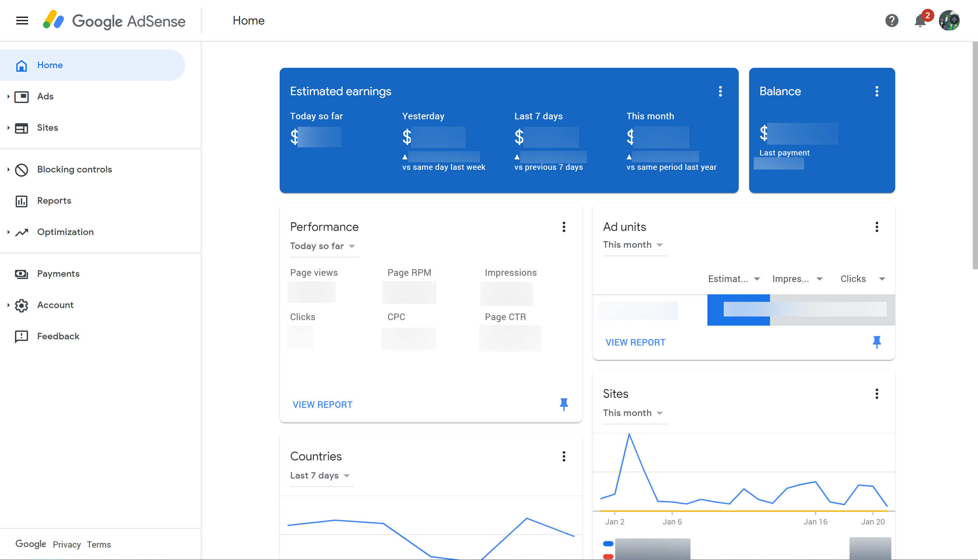Open the Reports section

(x=54, y=200)
